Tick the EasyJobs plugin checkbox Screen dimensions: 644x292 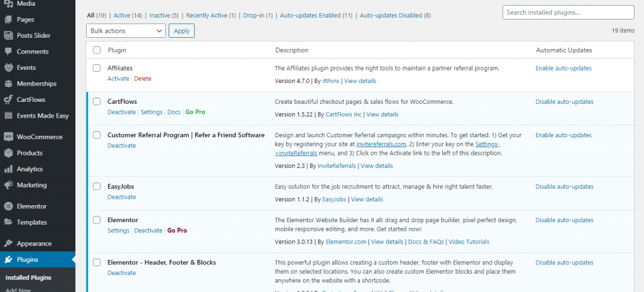[x=96, y=187]
